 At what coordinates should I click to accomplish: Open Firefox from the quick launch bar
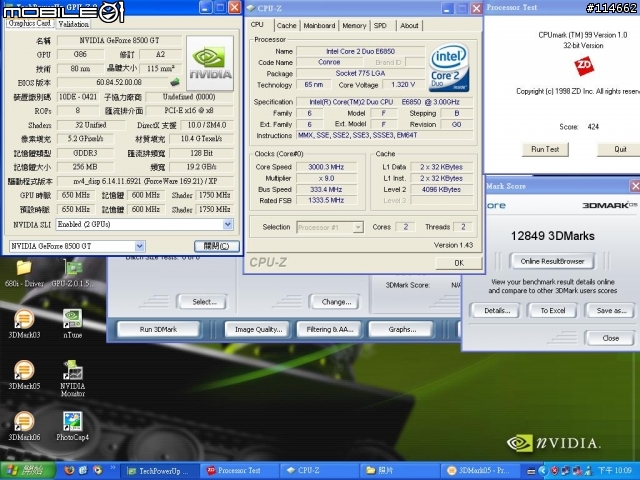[x=69, y=470]
